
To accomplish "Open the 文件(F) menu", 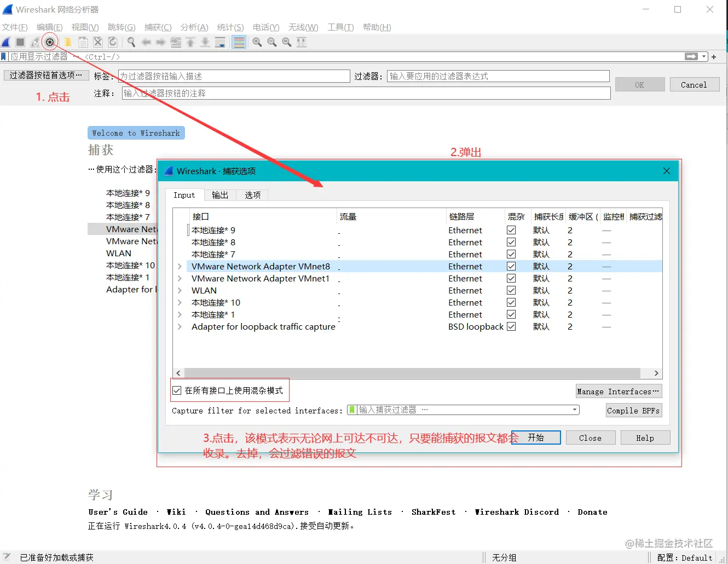I will (15, 27).
